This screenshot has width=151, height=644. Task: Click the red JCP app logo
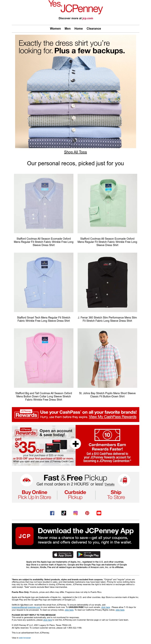25,536
